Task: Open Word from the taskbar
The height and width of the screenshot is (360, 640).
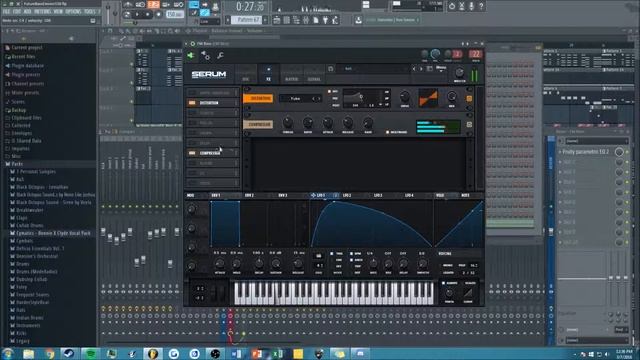Action: (236, 353)
